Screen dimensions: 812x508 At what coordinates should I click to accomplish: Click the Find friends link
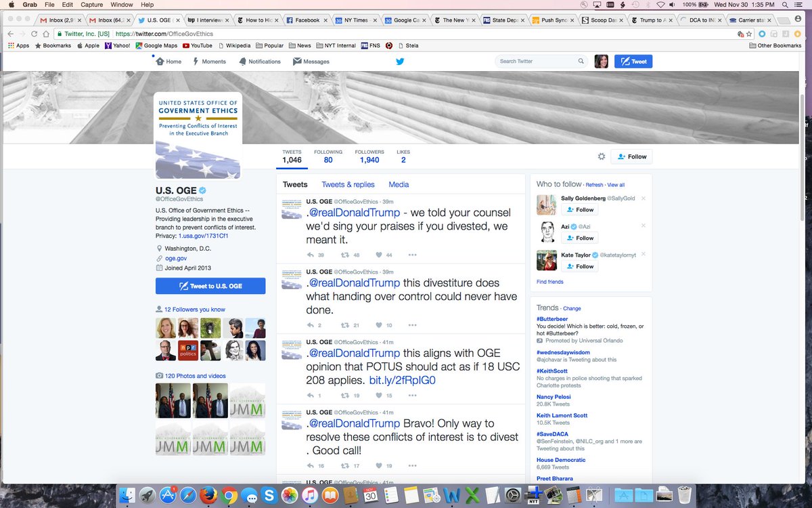pyautogui.click(x=549, y=282)
